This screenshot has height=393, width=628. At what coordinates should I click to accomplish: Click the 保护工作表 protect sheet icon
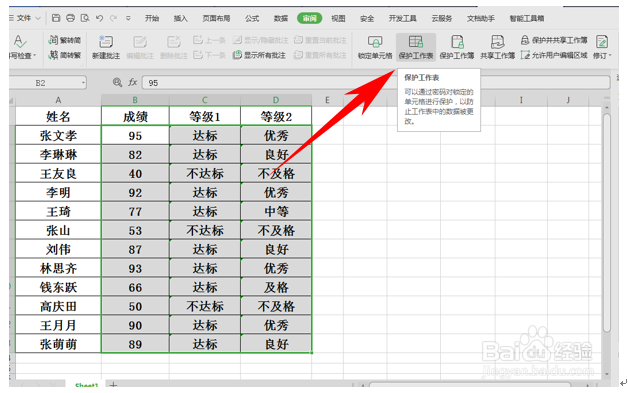click(x=416, y=41)
